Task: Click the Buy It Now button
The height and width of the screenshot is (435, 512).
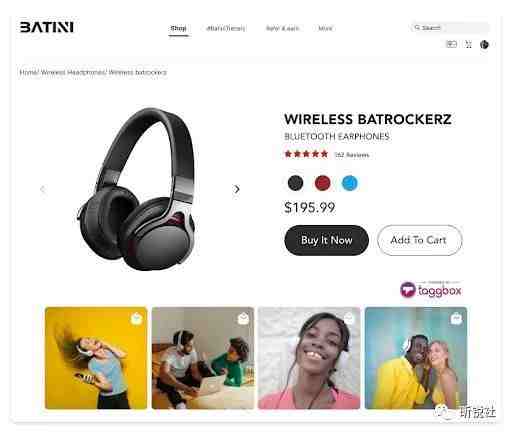Action: (326, 240)
